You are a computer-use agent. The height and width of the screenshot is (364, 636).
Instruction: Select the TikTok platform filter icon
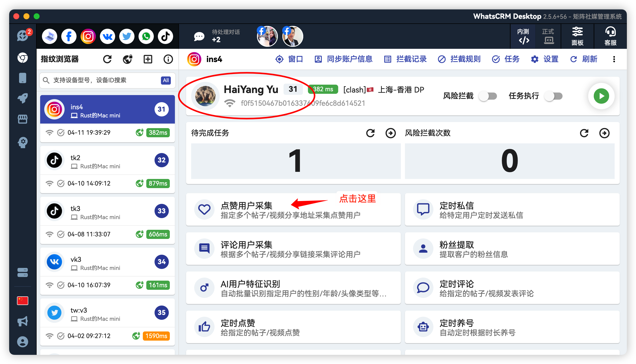coord(165,36)
